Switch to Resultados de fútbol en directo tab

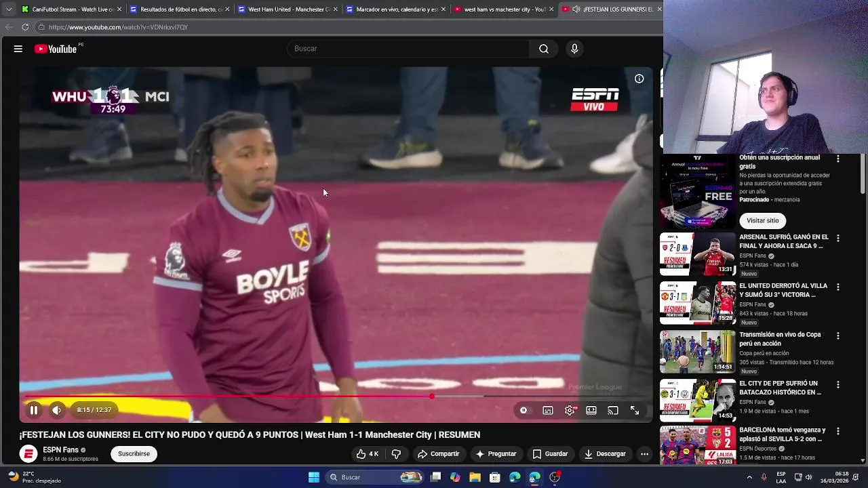coord(180,9)
